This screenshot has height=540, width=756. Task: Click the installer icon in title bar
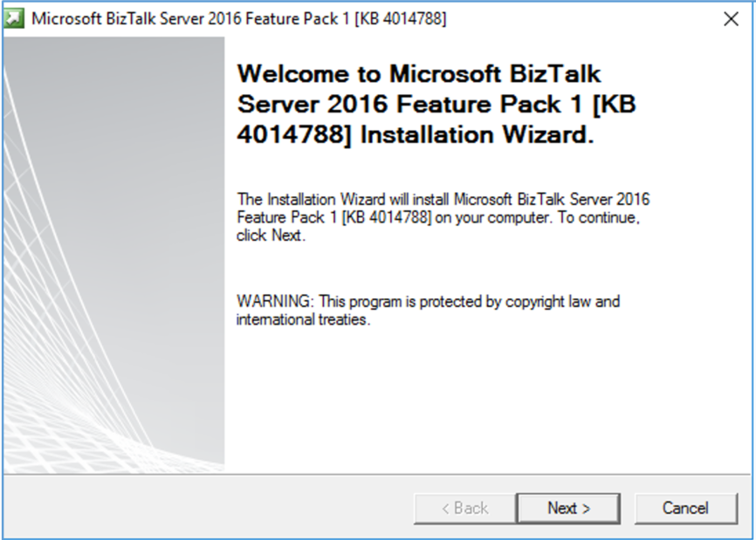click(x=16, y=18)
